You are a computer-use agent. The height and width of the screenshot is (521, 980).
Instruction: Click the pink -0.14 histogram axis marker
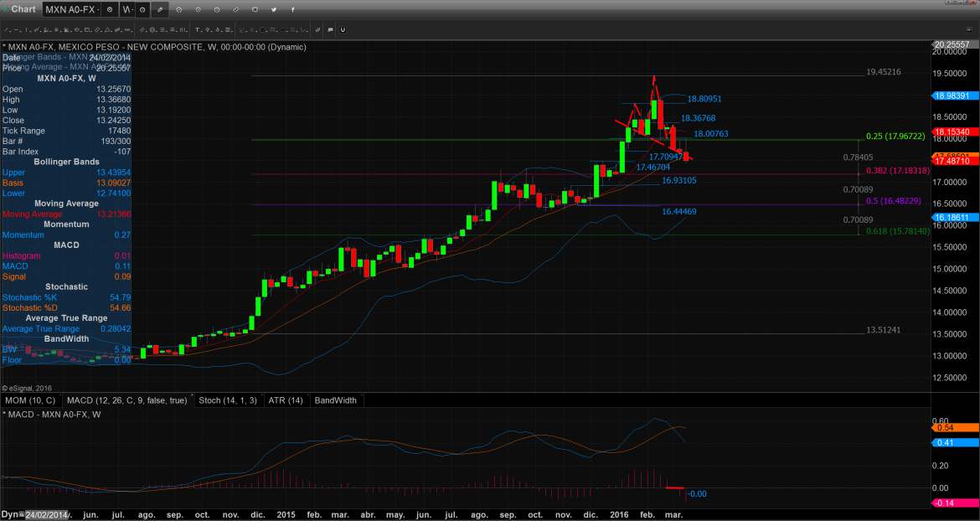coord(954,503)
